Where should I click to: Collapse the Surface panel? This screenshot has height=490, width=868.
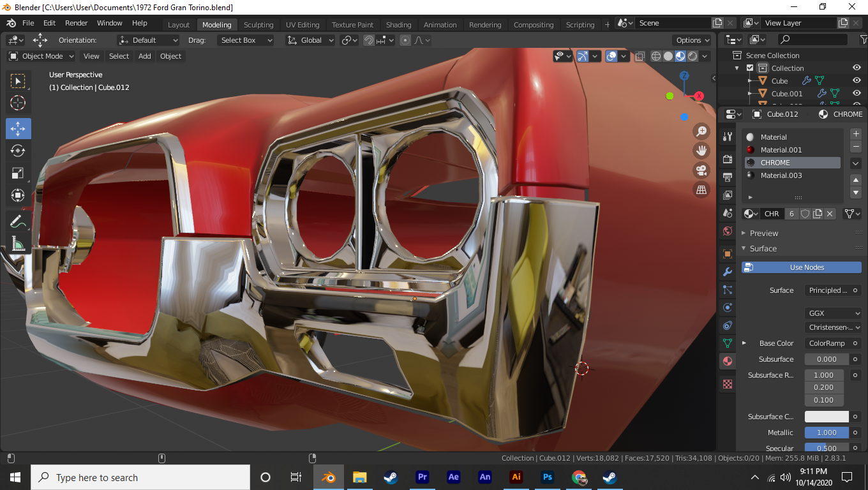tap(762, 248)
